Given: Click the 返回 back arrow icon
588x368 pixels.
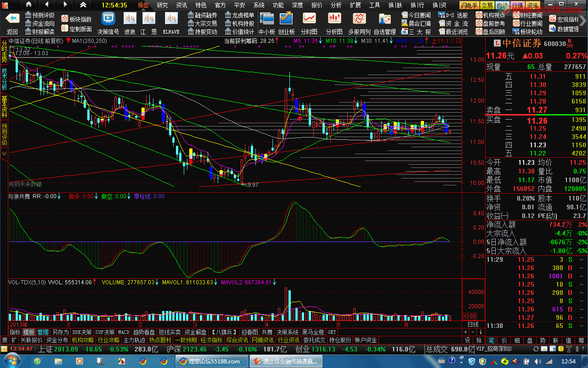Looking at the screenshot, I should (12, 19).
